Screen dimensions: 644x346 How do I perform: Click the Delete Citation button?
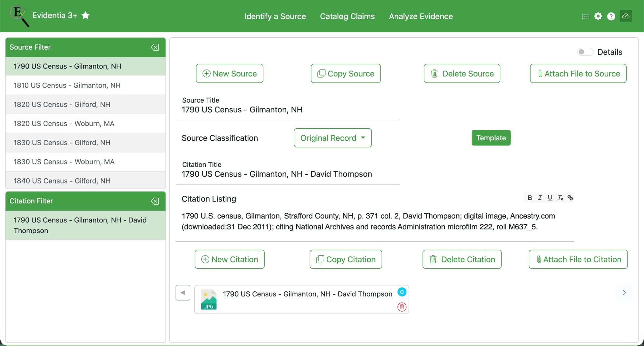point(462,259)
